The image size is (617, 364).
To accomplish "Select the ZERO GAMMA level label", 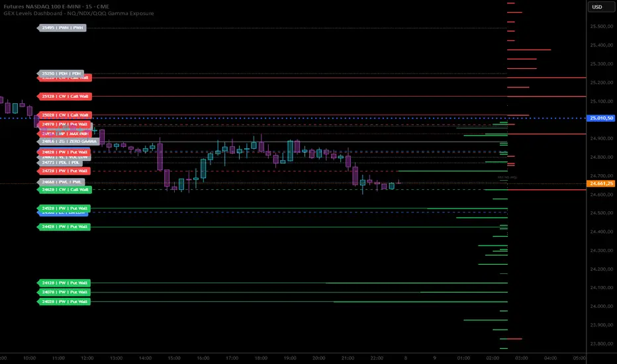I will click(68, 141).
